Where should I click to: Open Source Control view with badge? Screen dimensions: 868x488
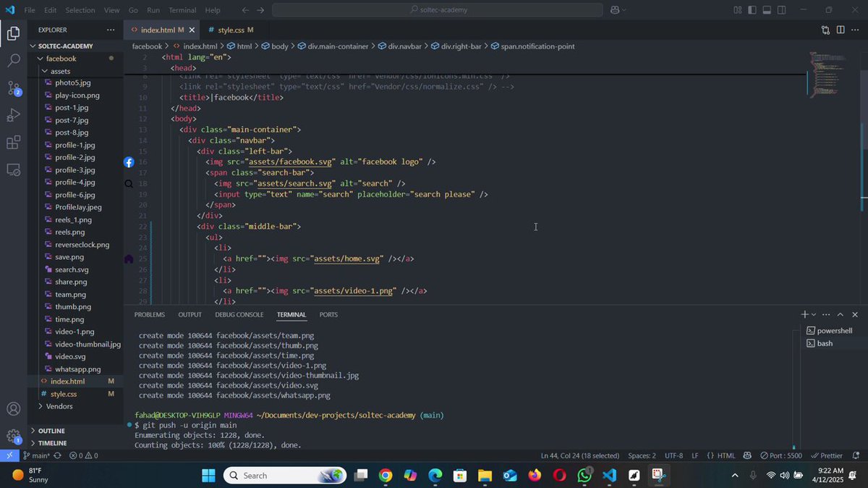pyautogui.click(x=14, y=88)
